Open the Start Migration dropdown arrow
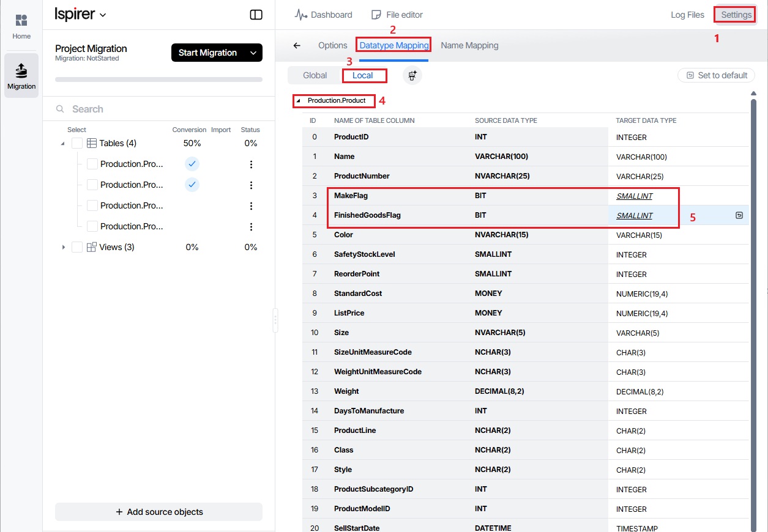The height and width of the screenshot is (532, 768). pos(253,53)
